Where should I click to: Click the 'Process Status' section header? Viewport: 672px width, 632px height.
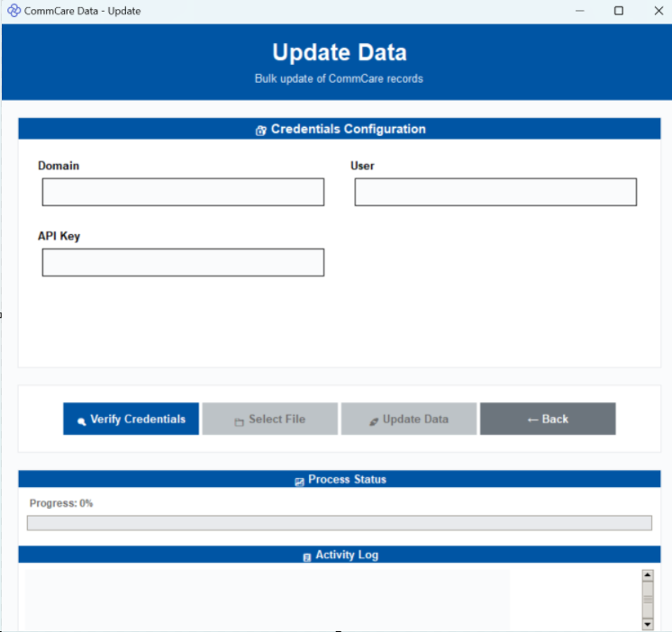[340, 479]
